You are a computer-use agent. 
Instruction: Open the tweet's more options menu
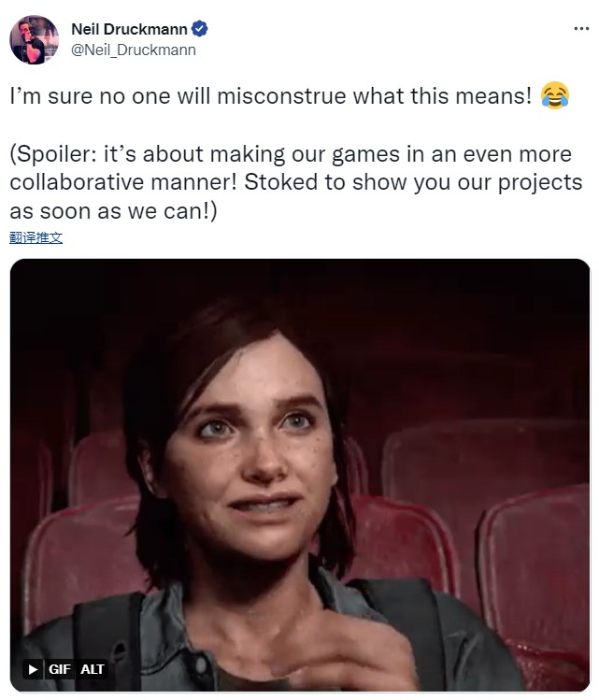580,28
